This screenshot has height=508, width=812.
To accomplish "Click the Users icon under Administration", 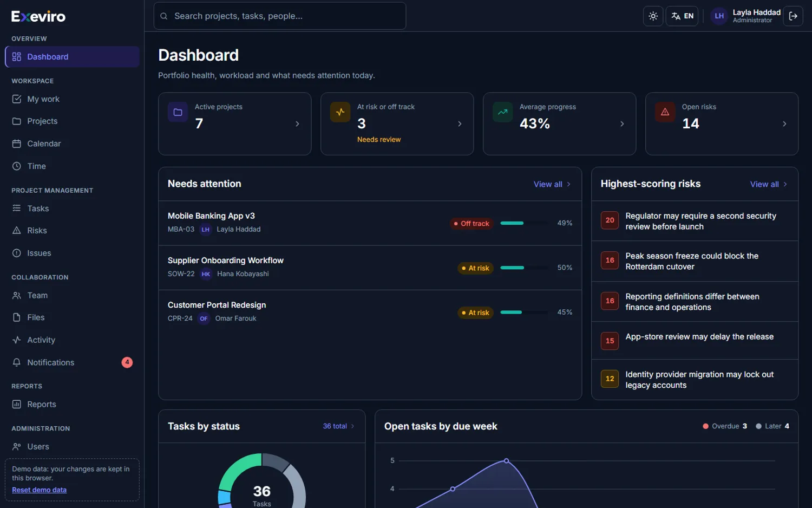I will click(x=17, y=447).
